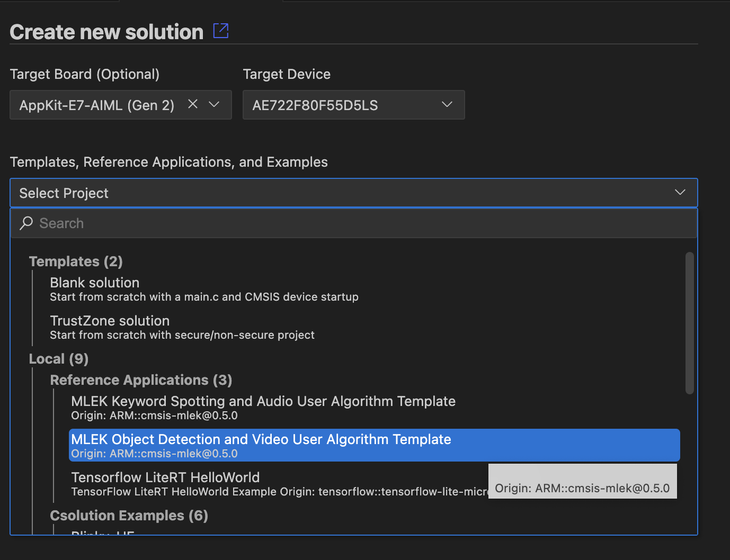The width and height of the screenshot is (730, 560).
Task: Select MLEK Object Detection and Video template
Action: [x=374, y=445]
